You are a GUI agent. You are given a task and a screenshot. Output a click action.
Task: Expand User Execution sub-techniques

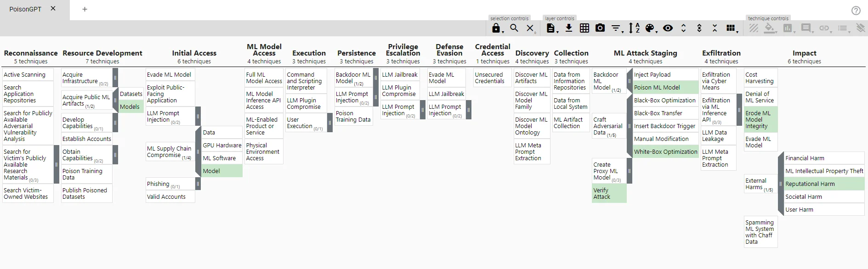[x=330, y=123]
